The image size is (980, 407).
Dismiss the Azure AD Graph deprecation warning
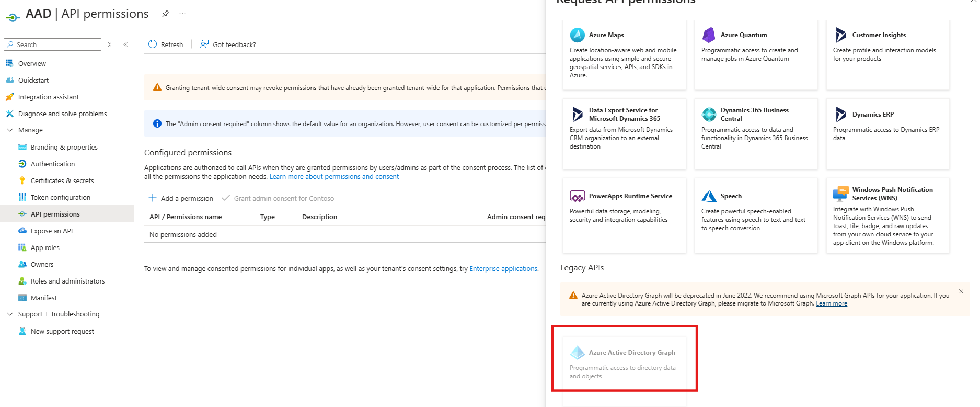961,291
